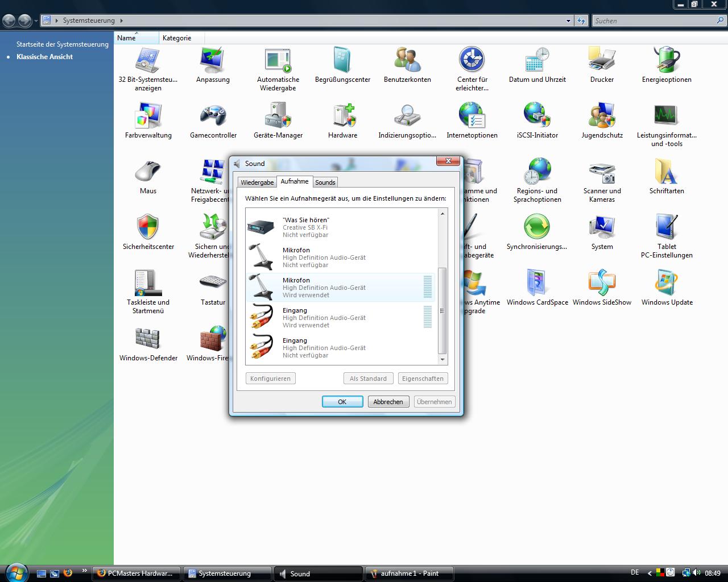Open Jugendschutz settings
Viewport: 728px width, 582px height.
602,120
